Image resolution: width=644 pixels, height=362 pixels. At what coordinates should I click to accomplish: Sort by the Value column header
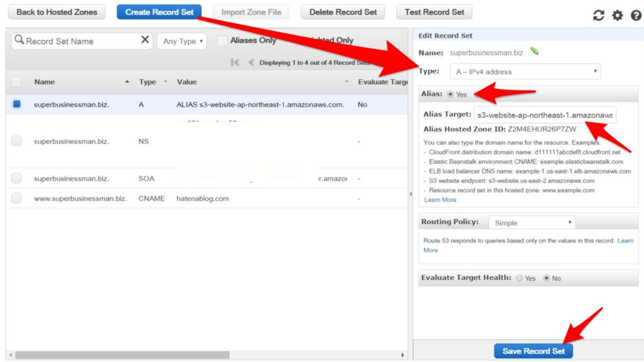(x=187, y=82)
